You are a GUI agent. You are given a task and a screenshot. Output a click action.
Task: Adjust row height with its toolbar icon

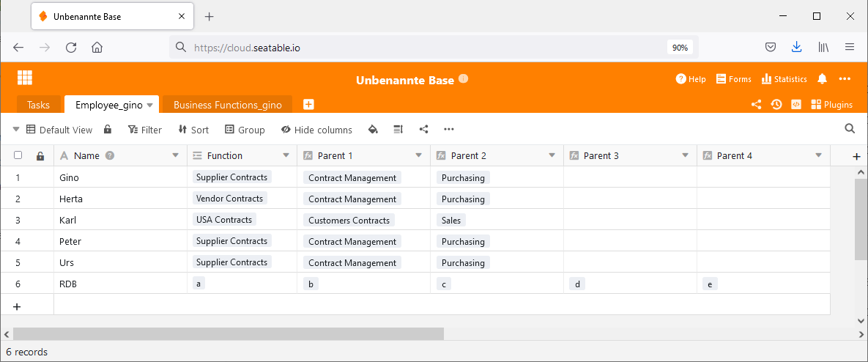click(x=398, y=130)
